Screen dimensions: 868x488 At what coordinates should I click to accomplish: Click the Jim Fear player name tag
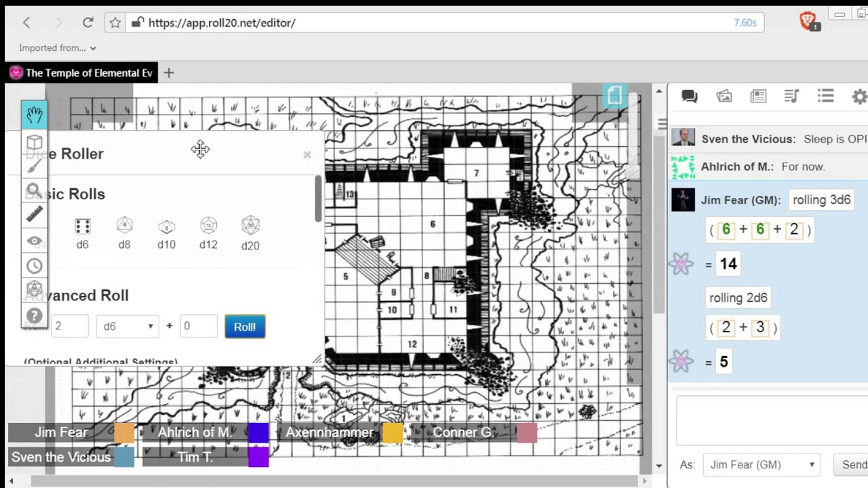tap(61, 432)
